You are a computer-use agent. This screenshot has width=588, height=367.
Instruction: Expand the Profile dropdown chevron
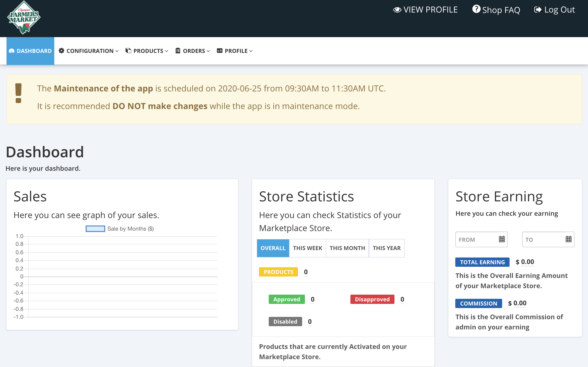click(251, 51)
